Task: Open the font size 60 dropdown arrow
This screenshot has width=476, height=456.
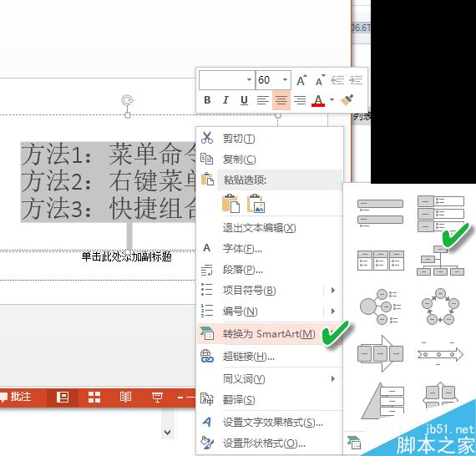Action: 285,80
